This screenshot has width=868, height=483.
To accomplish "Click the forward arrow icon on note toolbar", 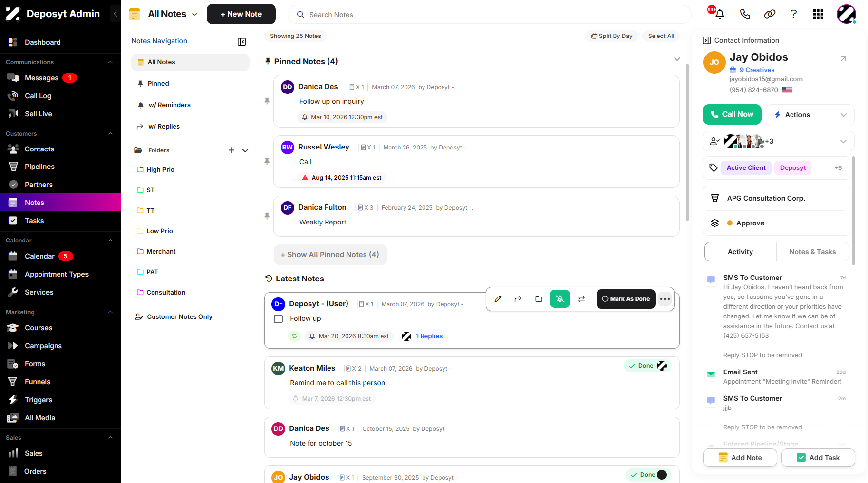I will coord(518,299).
